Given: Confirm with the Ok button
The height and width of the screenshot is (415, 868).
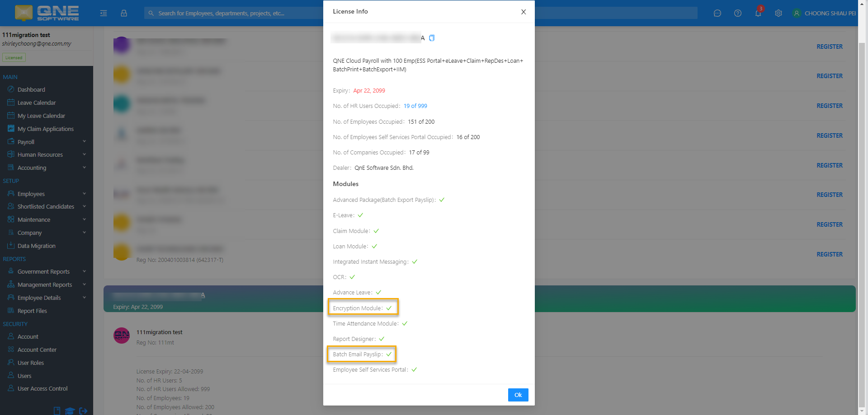Looking at the screenshot, I should tap(518, 395).
